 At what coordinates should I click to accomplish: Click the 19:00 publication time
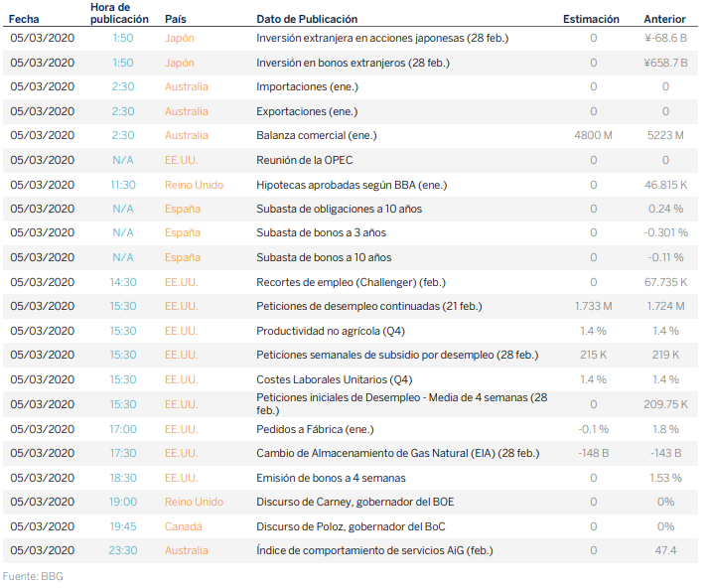pos(123,502)
